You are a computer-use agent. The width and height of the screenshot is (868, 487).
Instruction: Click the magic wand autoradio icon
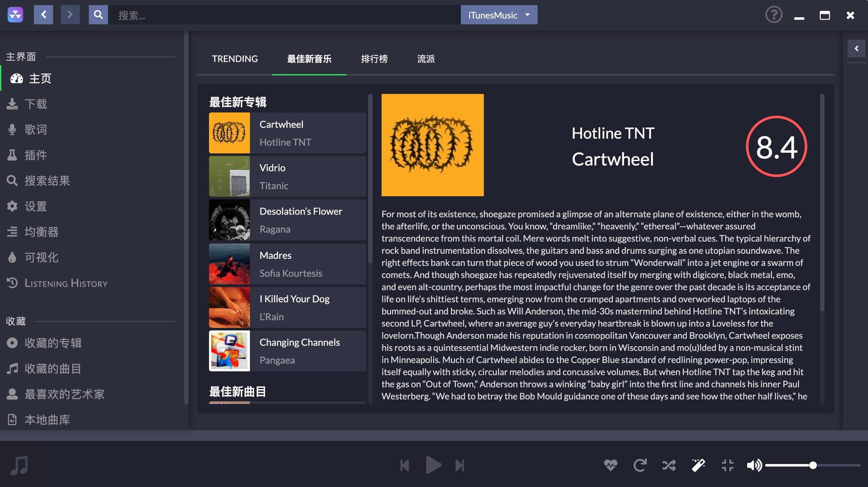click(698, 466)
